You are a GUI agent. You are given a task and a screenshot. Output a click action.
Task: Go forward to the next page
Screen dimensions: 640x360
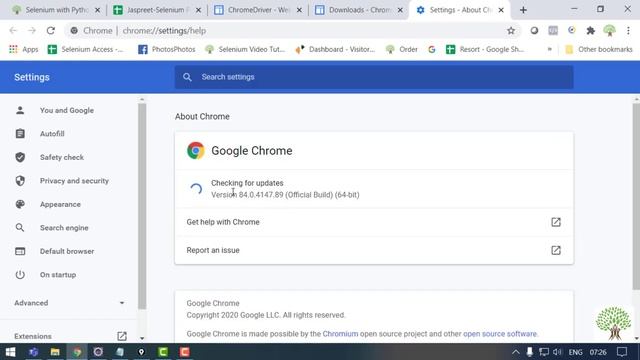click(x=32, y=31)
